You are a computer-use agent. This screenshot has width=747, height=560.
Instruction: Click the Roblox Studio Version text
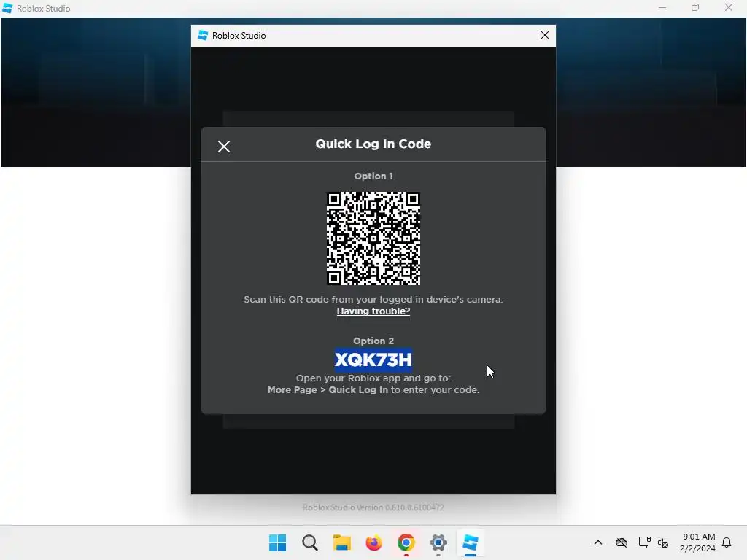tap(373, 507)
